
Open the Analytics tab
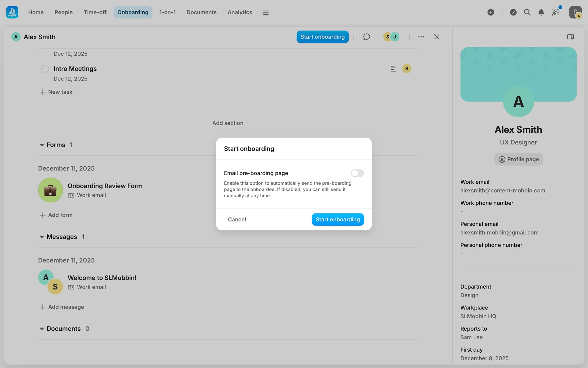[240, 12]
